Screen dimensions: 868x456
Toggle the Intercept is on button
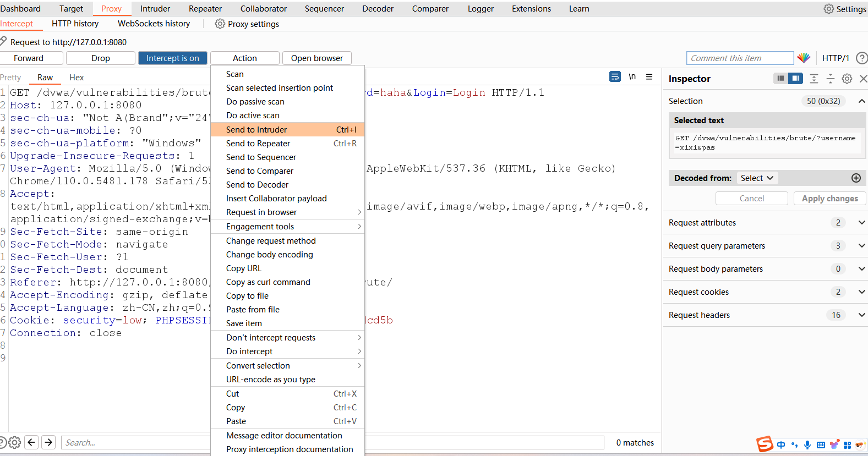click(173, 58)
